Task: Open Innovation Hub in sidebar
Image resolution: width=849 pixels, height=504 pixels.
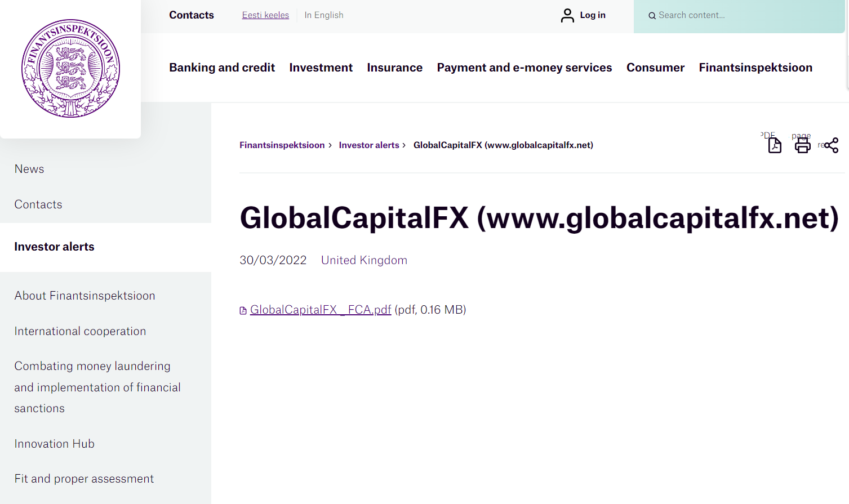Action: 55,444
